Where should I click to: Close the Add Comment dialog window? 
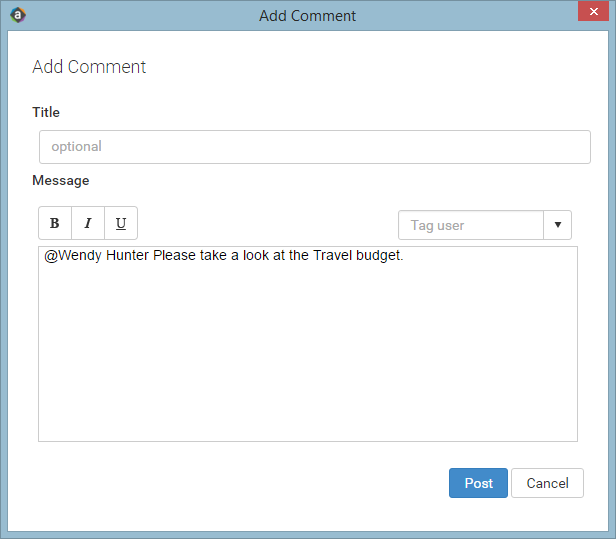coord(594,11)
